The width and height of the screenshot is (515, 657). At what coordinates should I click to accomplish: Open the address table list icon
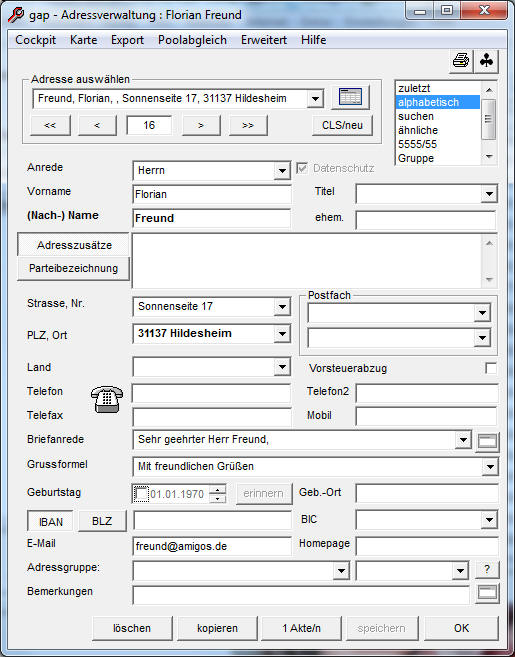pyautogui.click(x=350, y=97)
